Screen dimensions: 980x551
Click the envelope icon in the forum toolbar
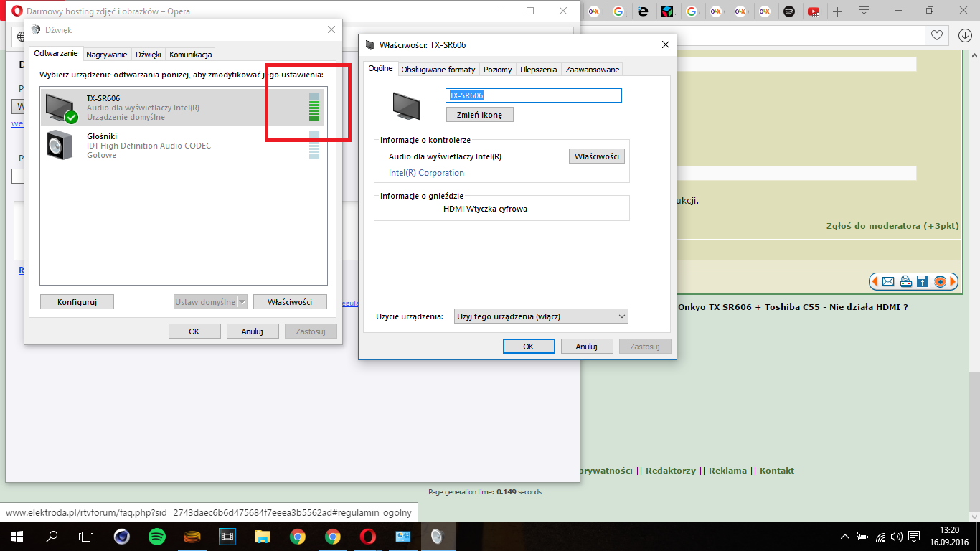pyautogui.click(x=888, y=281)
